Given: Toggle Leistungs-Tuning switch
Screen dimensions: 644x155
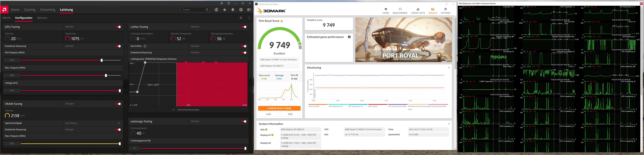Looking at the screenshot, I should pyautogui.click(x=244, y=121).
